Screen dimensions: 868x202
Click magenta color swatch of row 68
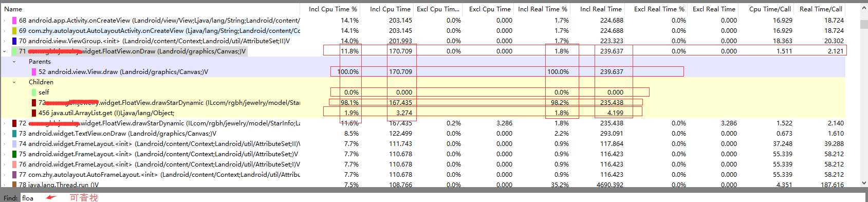[x=14, y=21]
